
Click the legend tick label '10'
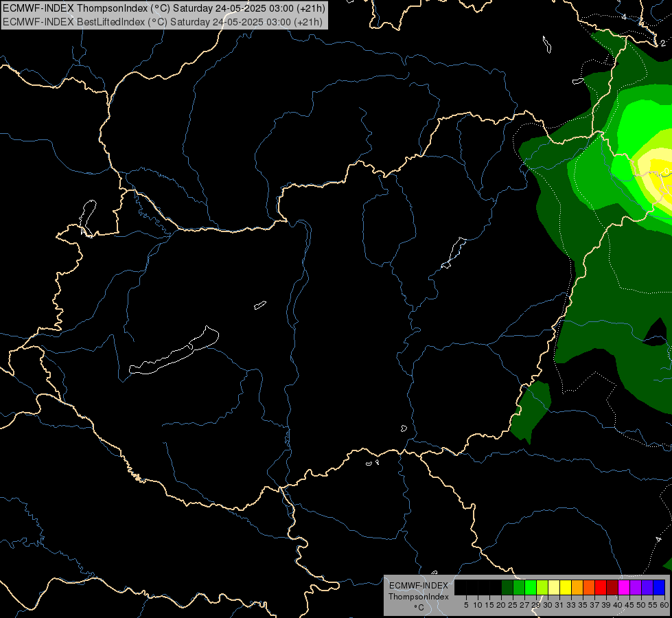tap(478, 605)
